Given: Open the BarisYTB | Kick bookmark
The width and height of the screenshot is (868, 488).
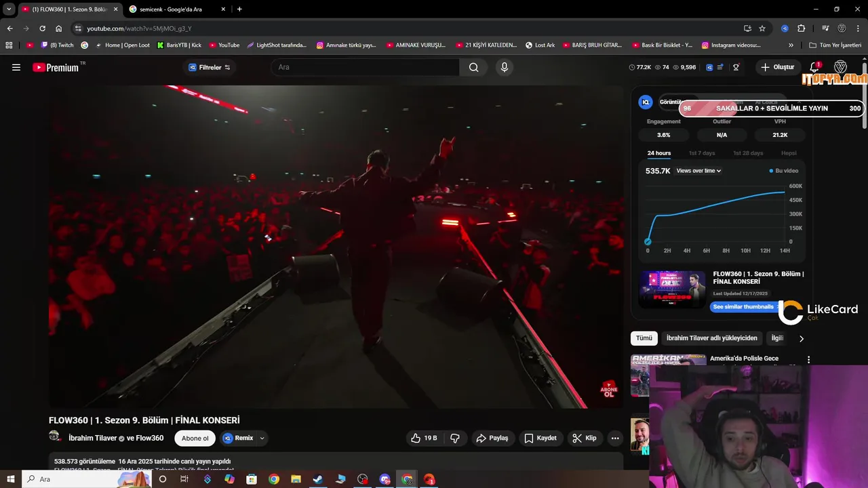Looking at the screenshot, I should pos(179,45).
